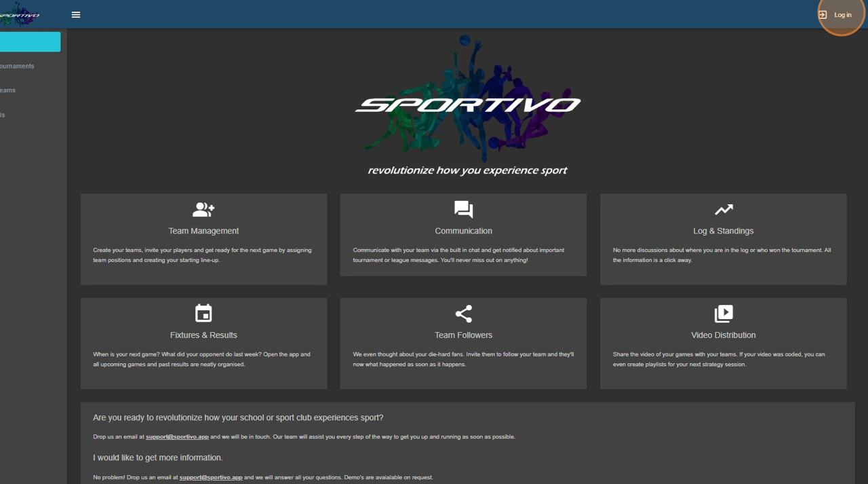Viewport: 868px width, 484px height.
Task: Select the highlighted cyan sidebar item
Action: click(x=30, y=41)
